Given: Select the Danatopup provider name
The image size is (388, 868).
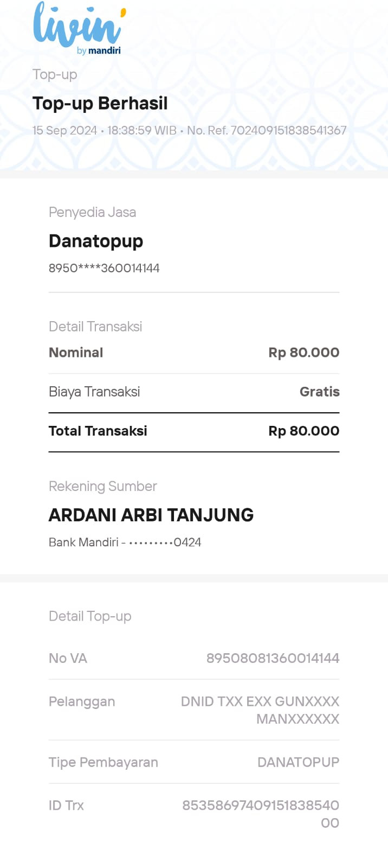Looking at the screenshot, I should pos(96,241).
